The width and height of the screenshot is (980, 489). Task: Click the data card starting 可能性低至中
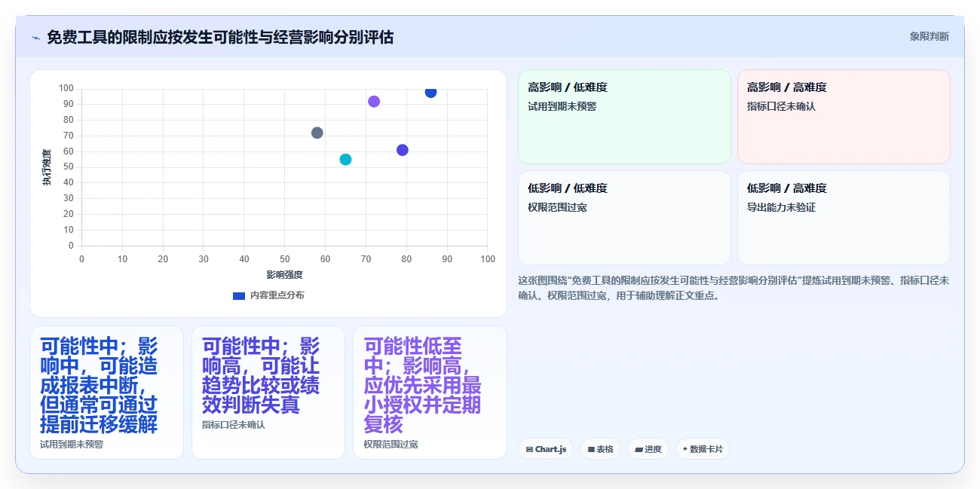click(x=430, y=392)
